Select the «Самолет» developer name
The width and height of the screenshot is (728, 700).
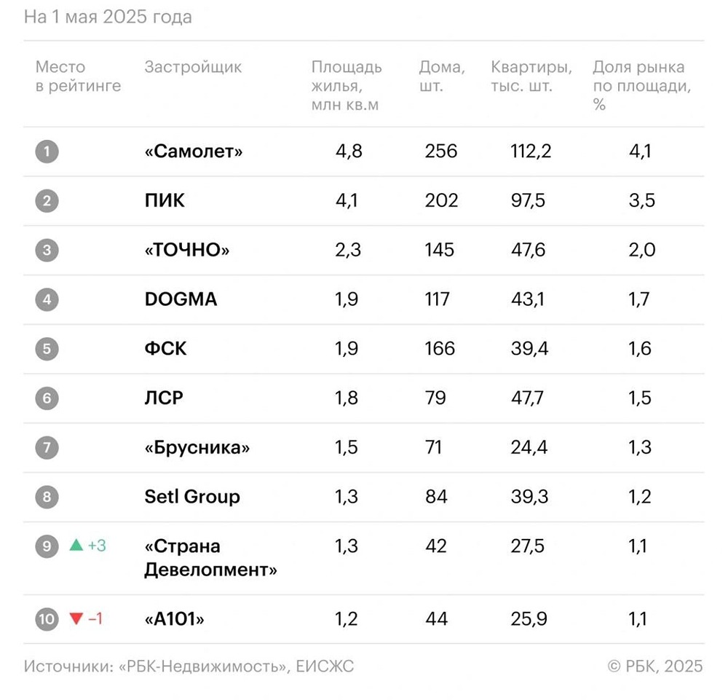(194, 152)
